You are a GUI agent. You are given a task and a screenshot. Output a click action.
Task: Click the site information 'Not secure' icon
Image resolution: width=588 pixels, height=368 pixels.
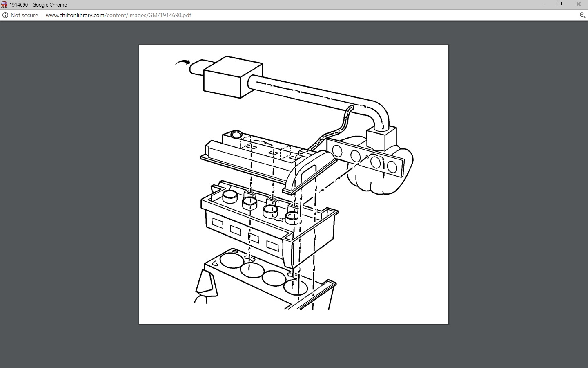tap(5, 15)
